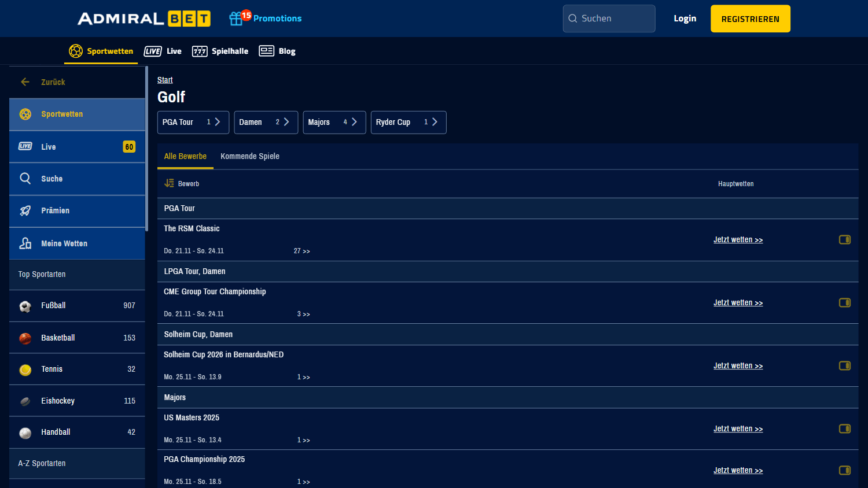Expand 27 >> markets for RSM Classic
Viewport: 868px width, 488px height.
tap(301, 251)
